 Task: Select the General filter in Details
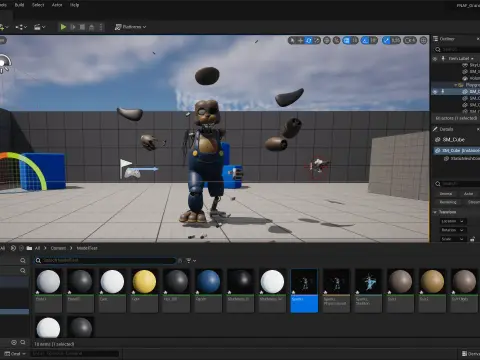click(x=446, y=194)
